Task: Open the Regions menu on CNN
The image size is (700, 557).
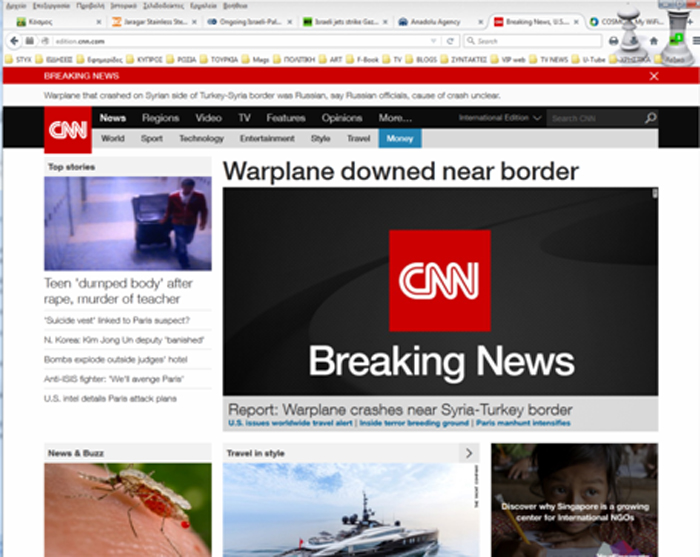Action: click(160, 118)
